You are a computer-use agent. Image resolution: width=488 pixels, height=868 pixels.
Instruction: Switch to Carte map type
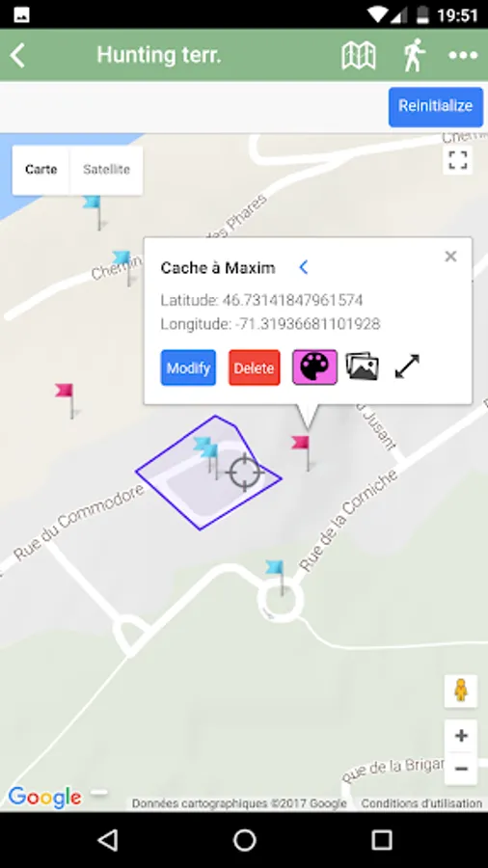(41, 170)
